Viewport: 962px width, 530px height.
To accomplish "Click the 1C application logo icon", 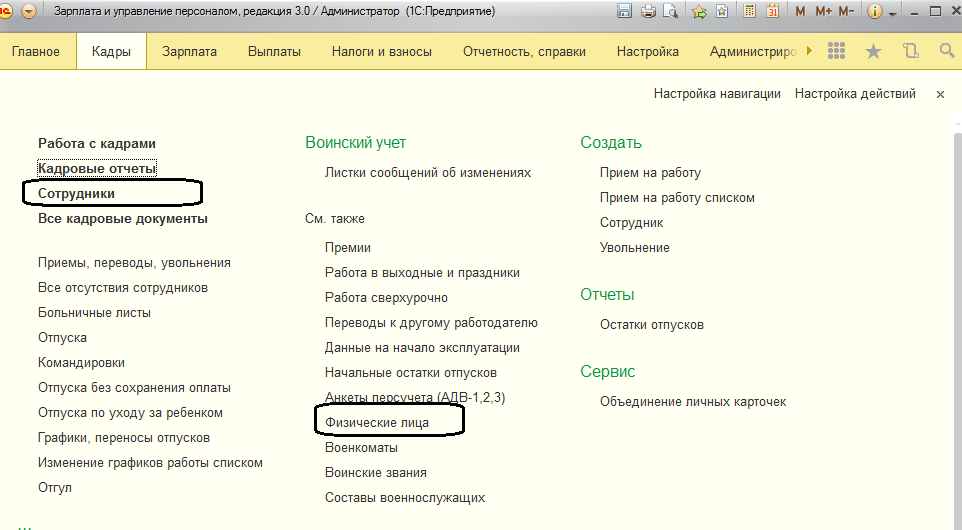I will (5, 11).
